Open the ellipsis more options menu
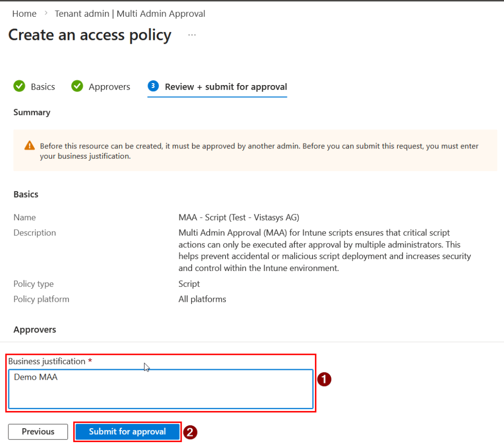The width and height of the screenshot is (504, 444). coord(192,35)
